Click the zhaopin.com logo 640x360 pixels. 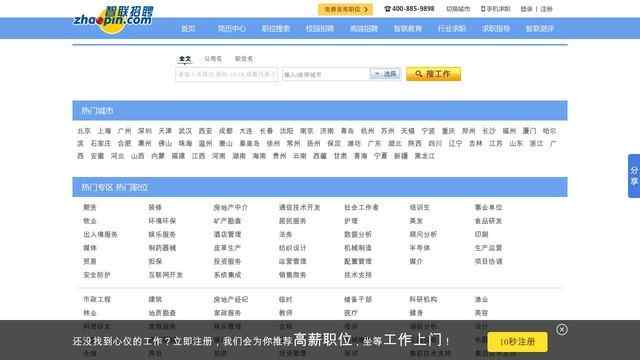[113, 19]
